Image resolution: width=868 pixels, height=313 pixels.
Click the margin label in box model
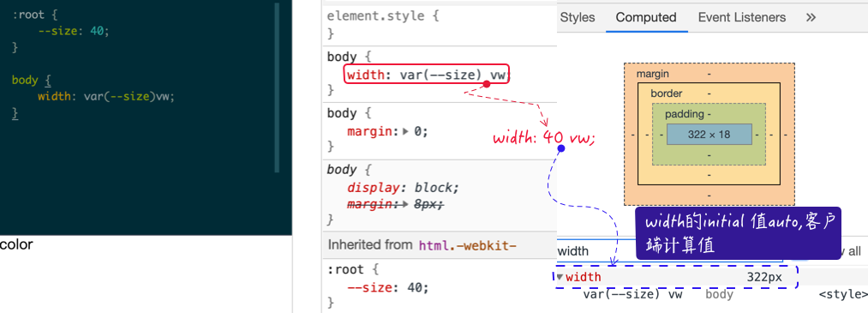tap(653, 74)
